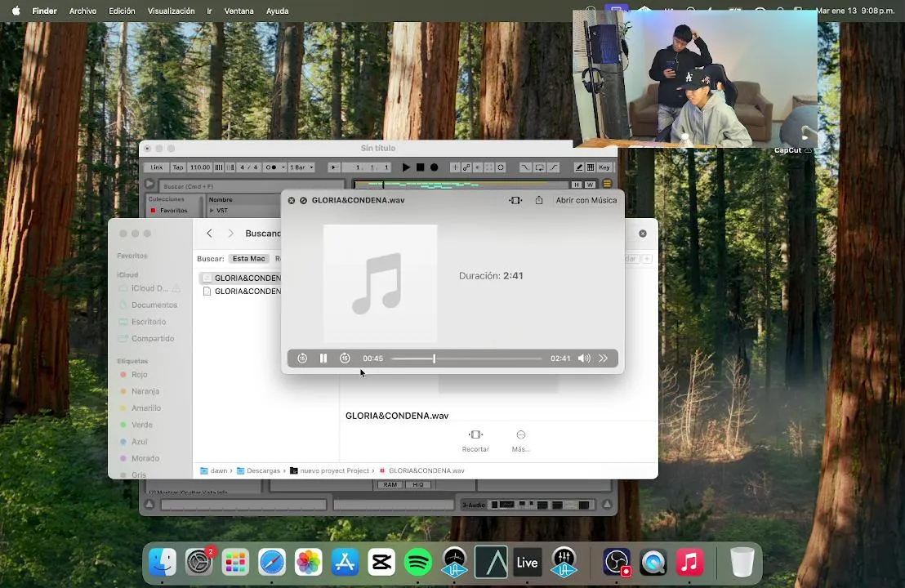905x588 pixels.
Task: Open the Edición menu
Action: (122, 11)
